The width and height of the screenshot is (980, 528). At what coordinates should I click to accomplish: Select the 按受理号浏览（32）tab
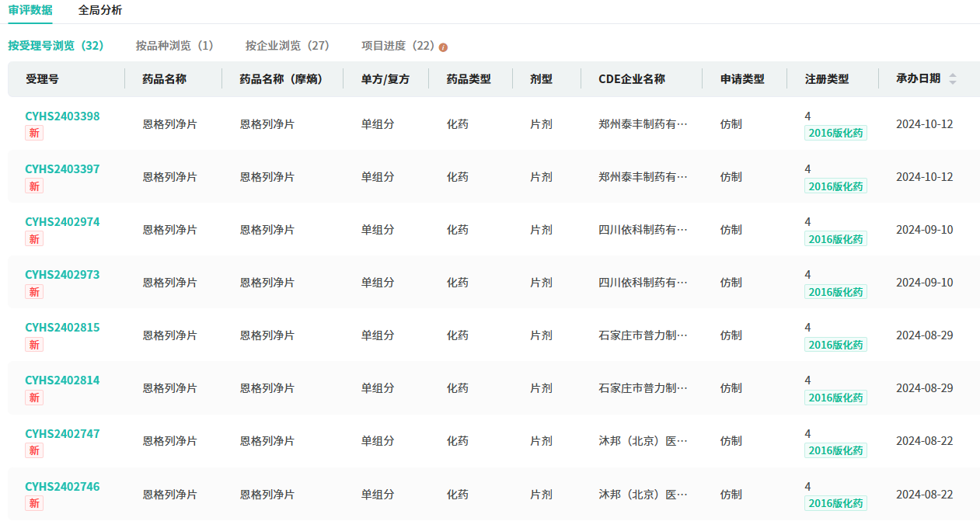tap(56, 46)
